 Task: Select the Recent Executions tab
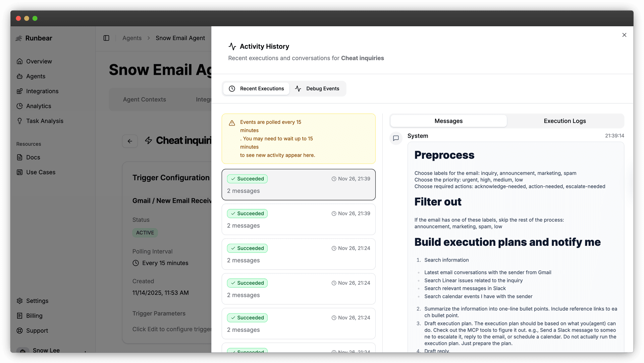(x=256, y=89)
